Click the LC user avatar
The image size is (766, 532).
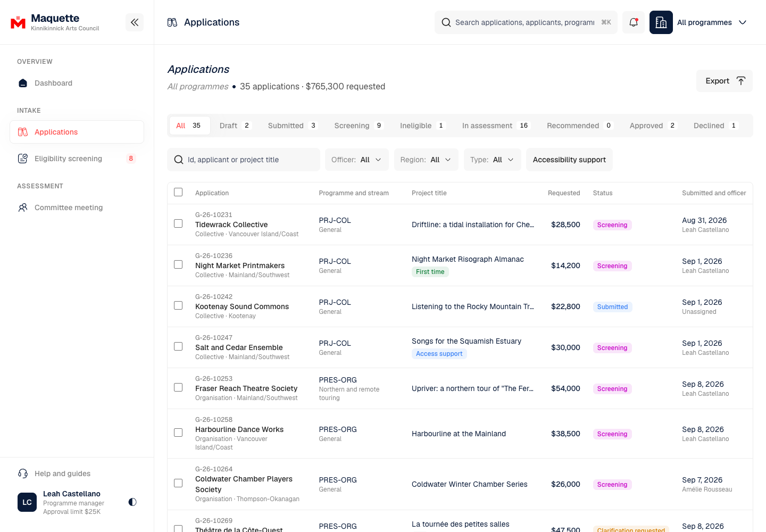(x=27, y=502)
